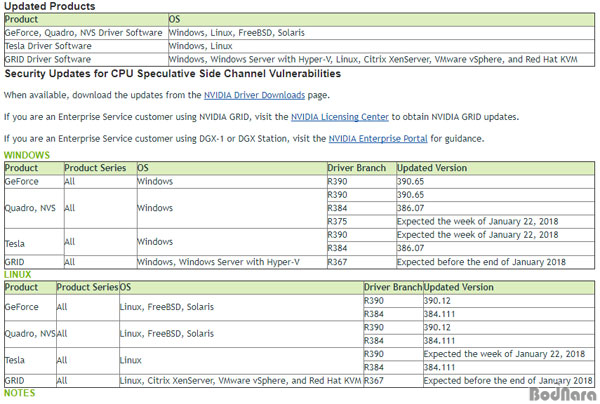This screenshot has height=404, width=600.
Task: Click 'GRID' product cell in the WINDOWS table
Action: tap(34, 262)
